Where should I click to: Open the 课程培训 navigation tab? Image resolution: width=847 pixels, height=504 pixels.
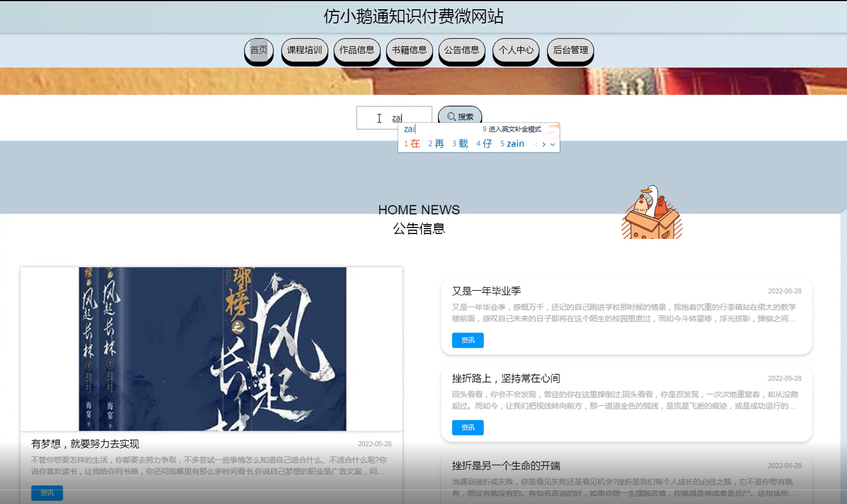click(304, 51)
